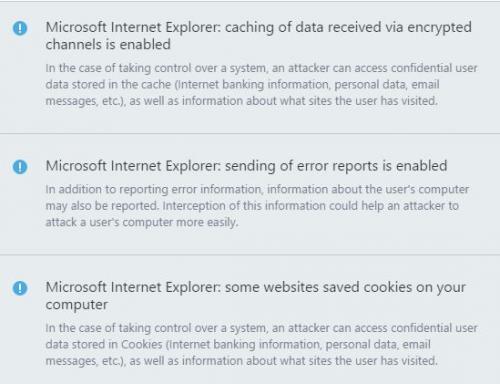Click the word 'computer' in the cookies title
The height and width of the screenshot is (384, 500).
(77, 305)
